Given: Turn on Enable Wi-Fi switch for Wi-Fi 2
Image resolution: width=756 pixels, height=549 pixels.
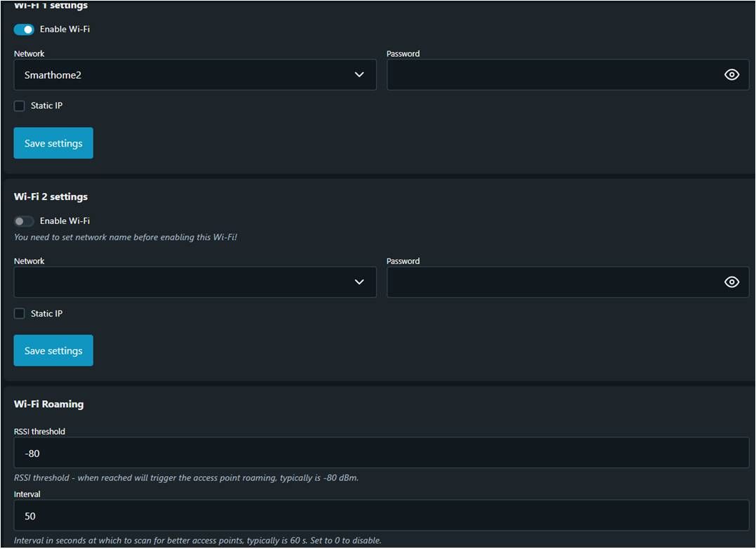Looking at the screenshot, I should click(x=24, y=221).
